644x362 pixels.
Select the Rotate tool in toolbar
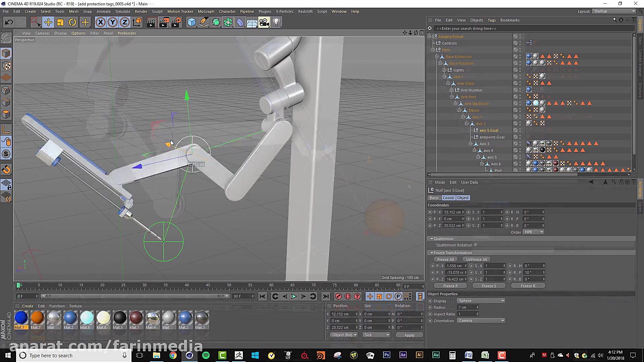click(x=72, y=22)
